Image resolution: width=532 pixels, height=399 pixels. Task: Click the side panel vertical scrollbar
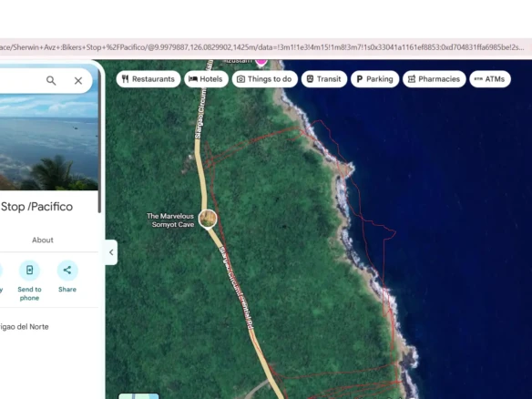click(x=100, y=142)
